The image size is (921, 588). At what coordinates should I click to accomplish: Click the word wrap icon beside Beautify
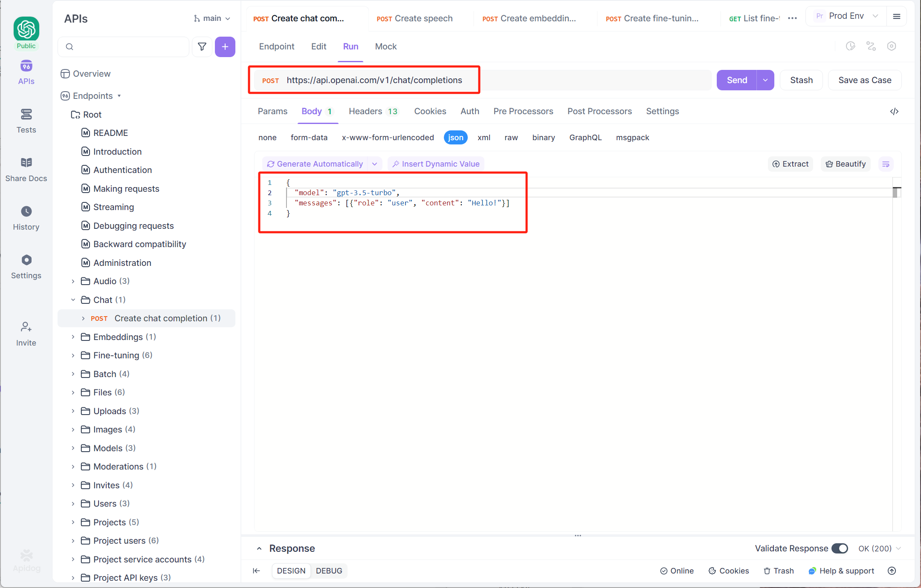pyautogui.click(x=886, y=164)
